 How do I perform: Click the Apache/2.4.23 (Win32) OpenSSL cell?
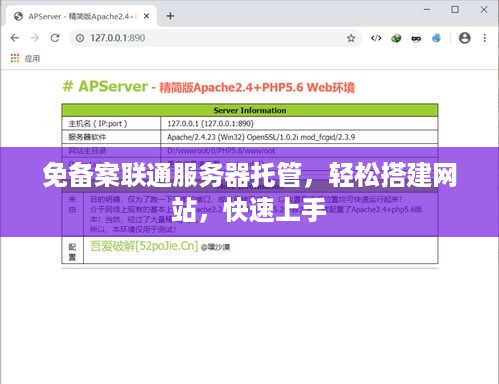(299, 137)
